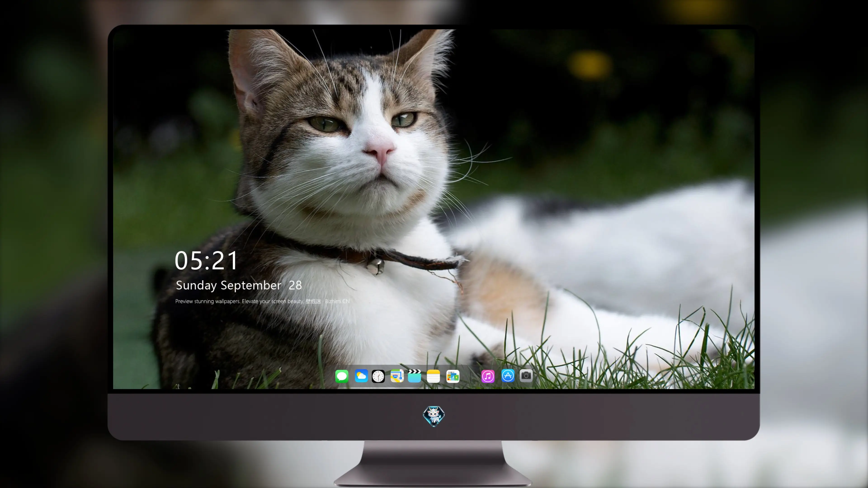Open the Videos clapperboard app in dock
Screen dimensions: 868x488
coord(415,376)
